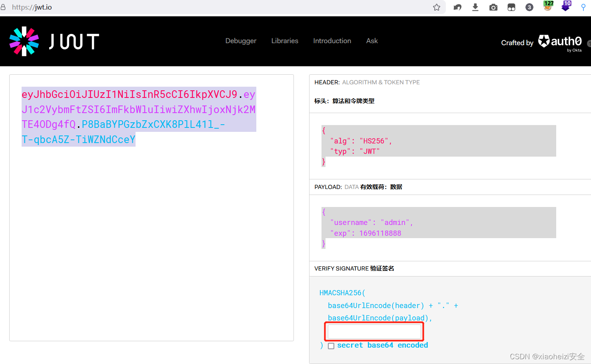Click the camera screenshot extension icon
The image size is (591, 364).
pyautogui.click(x=493, y=7)
